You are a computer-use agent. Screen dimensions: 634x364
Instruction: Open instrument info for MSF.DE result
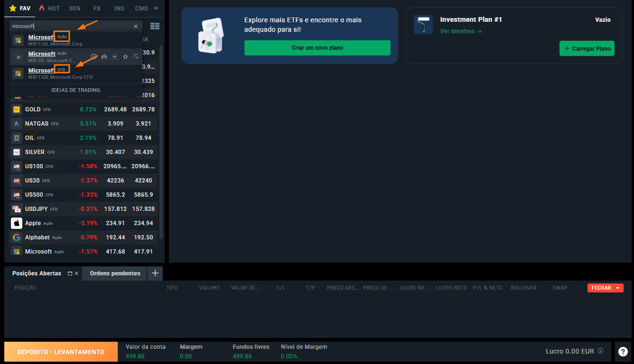pos(94,57)
